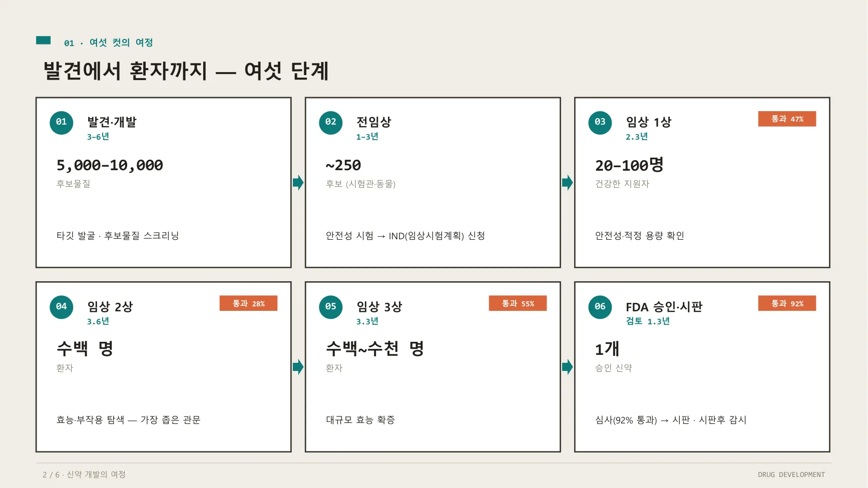The height and width of the screenshot is (488, 868).
Task: Select the 통과 92% badge
Action: coord(787,303)
